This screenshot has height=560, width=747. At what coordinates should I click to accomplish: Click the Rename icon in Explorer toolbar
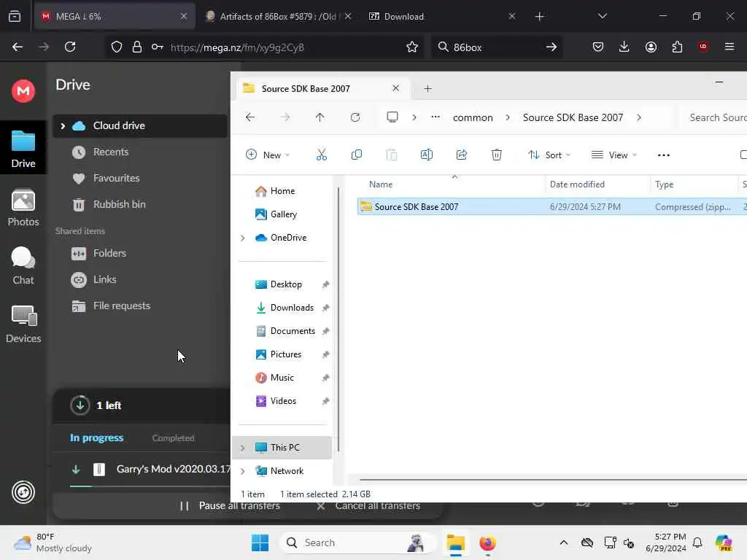(426, 155)
